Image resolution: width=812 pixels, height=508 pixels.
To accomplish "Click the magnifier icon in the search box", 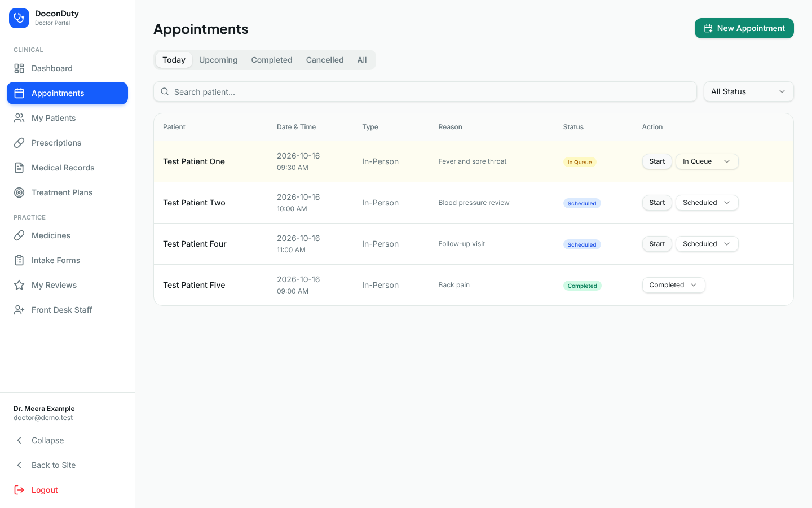I will [165, 91].
